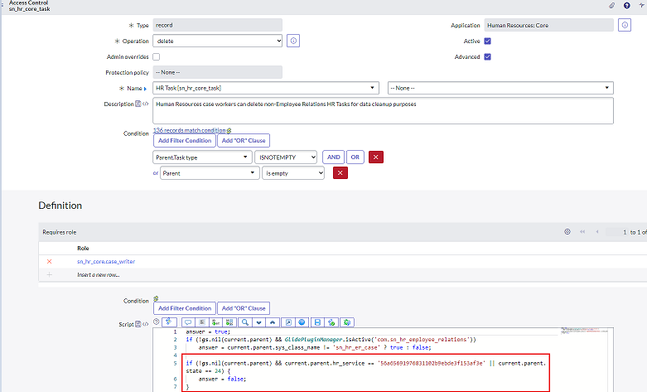Image resolution: width=647 pixels, height=392 pixels.
Task: Click the last green icon in script toolbar
Action: [x=347, y=322]
